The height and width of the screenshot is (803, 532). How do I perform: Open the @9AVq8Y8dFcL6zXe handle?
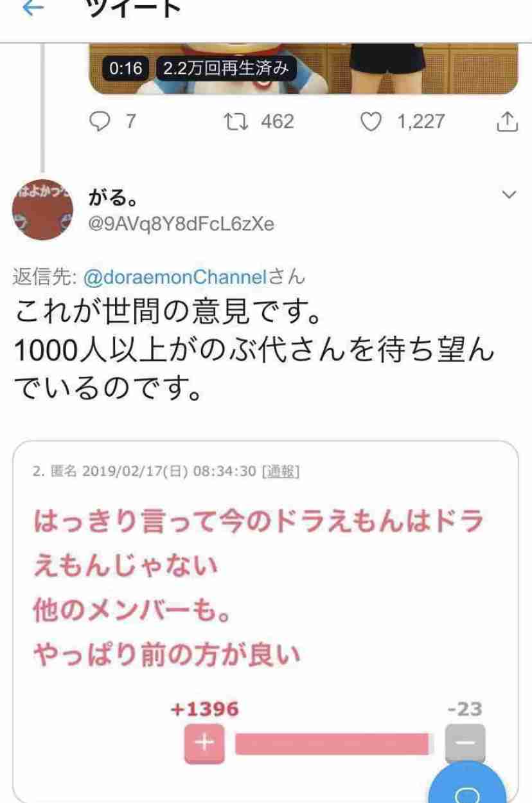(x=181, y=224)
